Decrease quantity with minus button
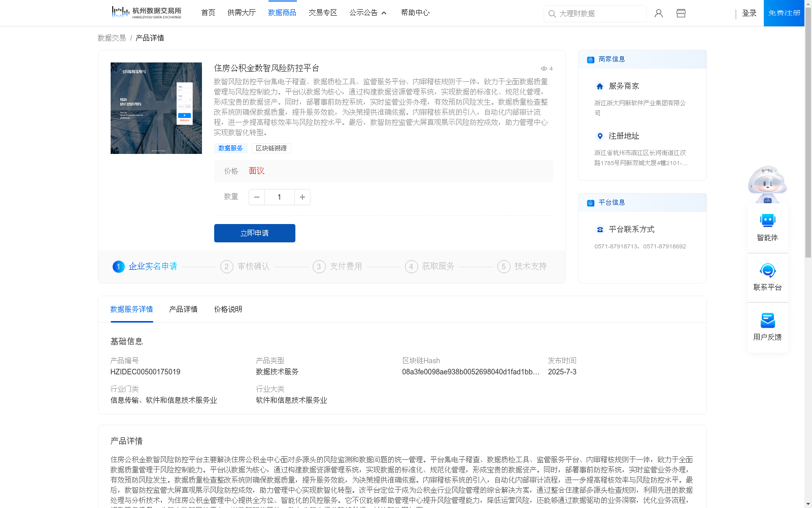The image size is (812, 508). click(x=257, y=197)
